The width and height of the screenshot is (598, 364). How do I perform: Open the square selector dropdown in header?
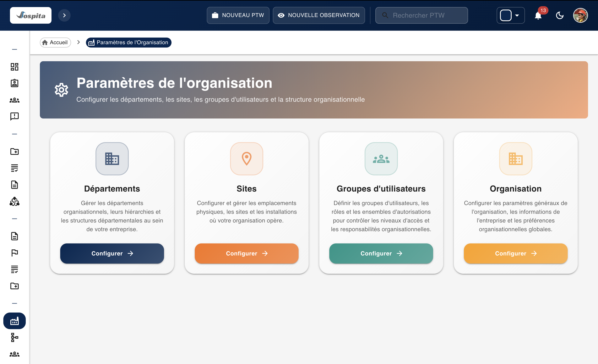[510, 15]
